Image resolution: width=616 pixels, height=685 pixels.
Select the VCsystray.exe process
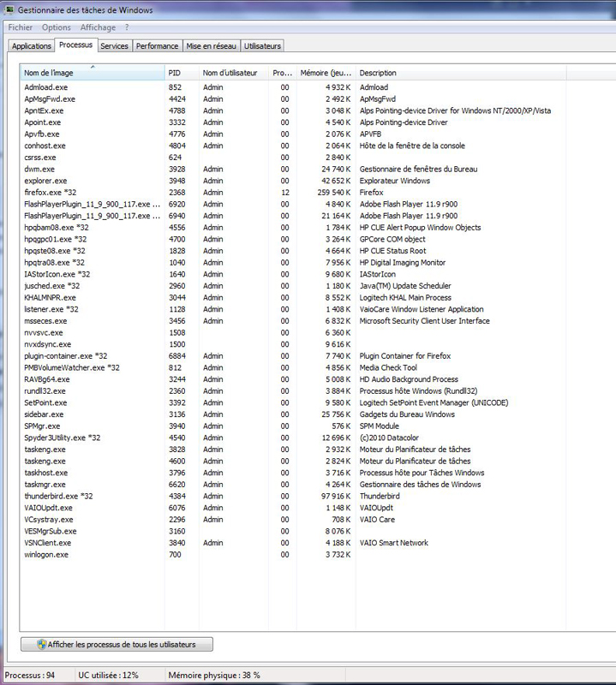point(295,520)
